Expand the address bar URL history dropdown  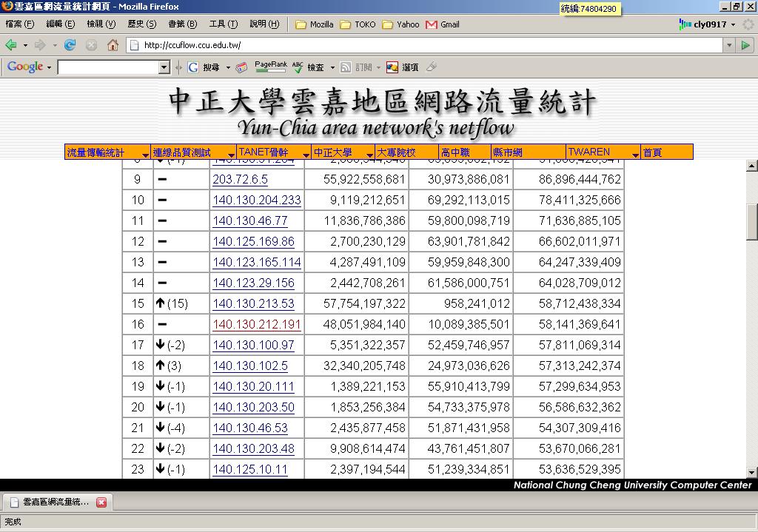(x=729, y=45)
